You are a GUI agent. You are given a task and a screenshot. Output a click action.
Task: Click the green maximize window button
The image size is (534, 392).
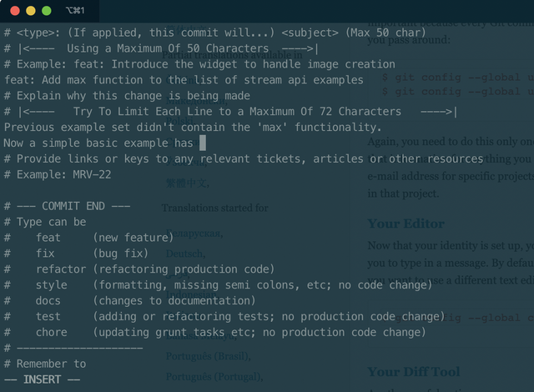click(x=47, y=11)
